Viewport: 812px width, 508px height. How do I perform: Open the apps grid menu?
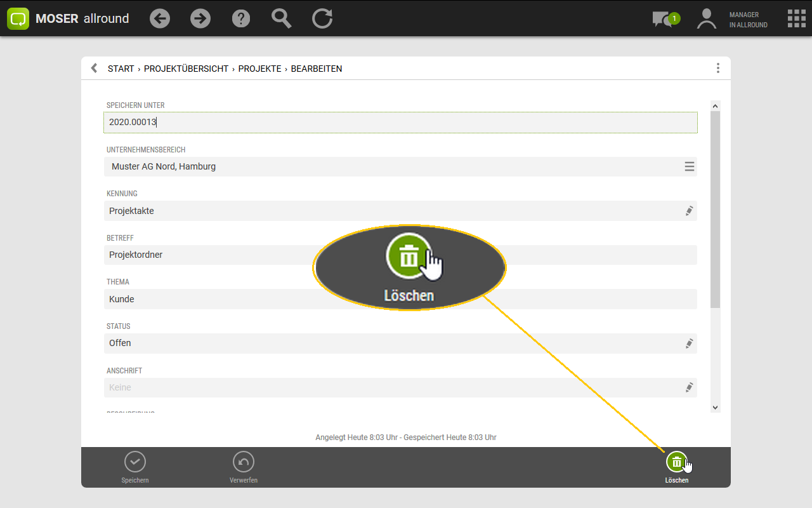(796, 18)
